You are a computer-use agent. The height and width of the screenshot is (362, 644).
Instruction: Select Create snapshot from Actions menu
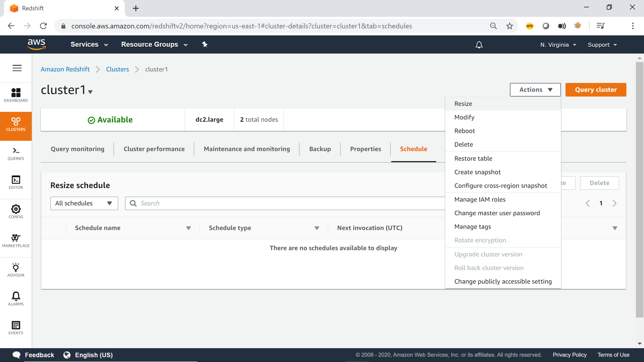tap(477, 172)
